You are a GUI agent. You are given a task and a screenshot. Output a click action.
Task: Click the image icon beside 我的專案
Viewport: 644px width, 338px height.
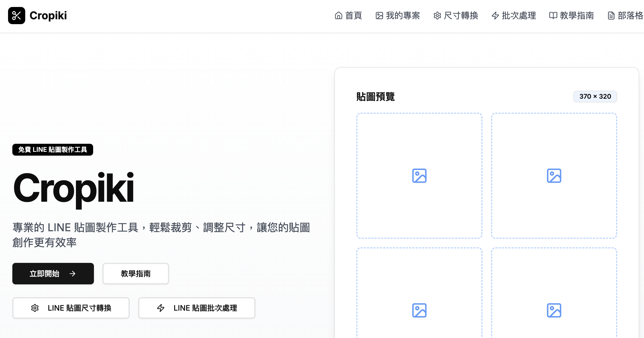(x=379, y=16)
